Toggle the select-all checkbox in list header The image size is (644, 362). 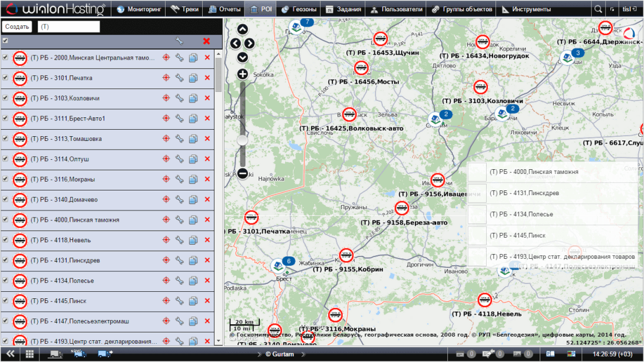(x=5, y=41)
